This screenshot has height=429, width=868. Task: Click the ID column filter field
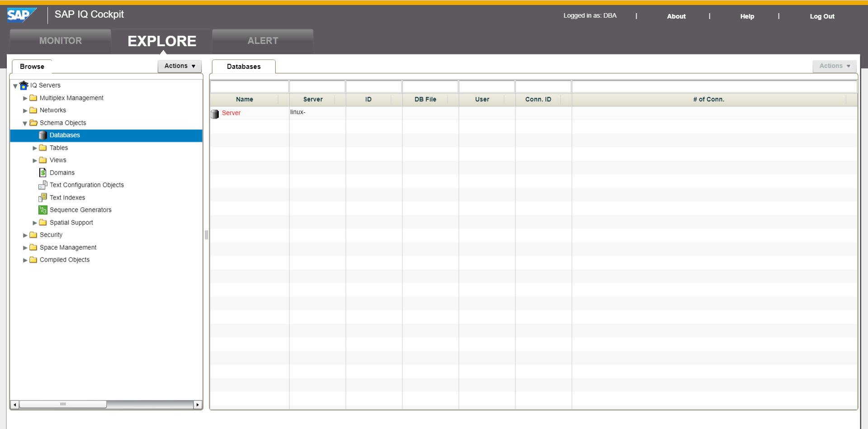(374, 86)
